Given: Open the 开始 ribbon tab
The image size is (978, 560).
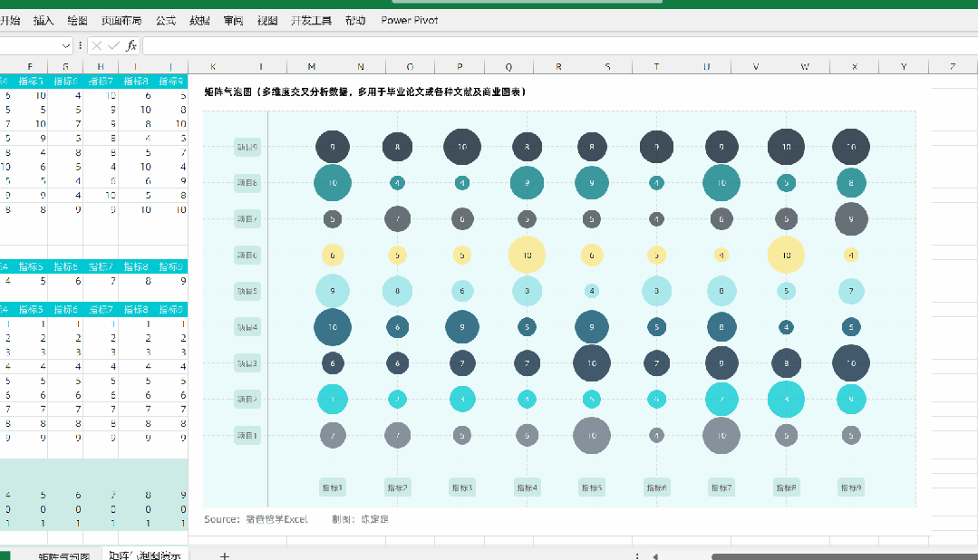Looking at the screenshot, I should [10, 21].
